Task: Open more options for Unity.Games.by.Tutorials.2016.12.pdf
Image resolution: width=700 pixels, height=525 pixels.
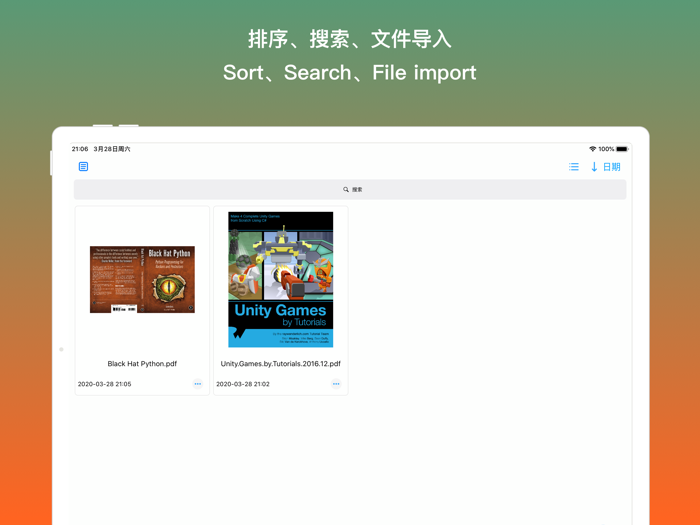Action: (336, 384)
